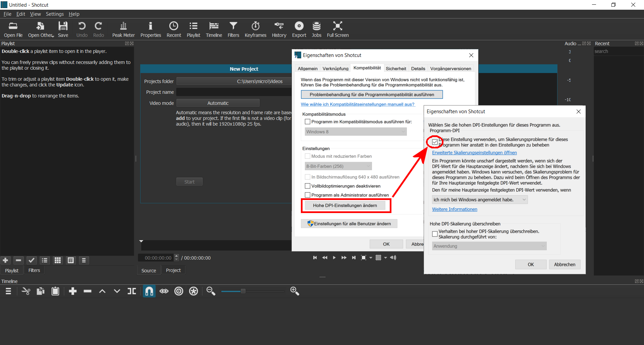Open the Playlist toolbar button
This screenshot has height=345, width=644.
[194, 29]
